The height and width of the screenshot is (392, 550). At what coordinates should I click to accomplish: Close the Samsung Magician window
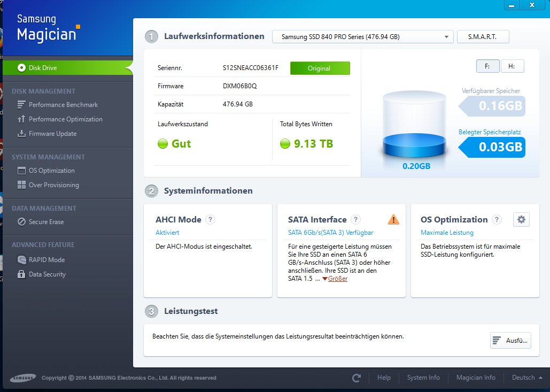coord(532,5)
